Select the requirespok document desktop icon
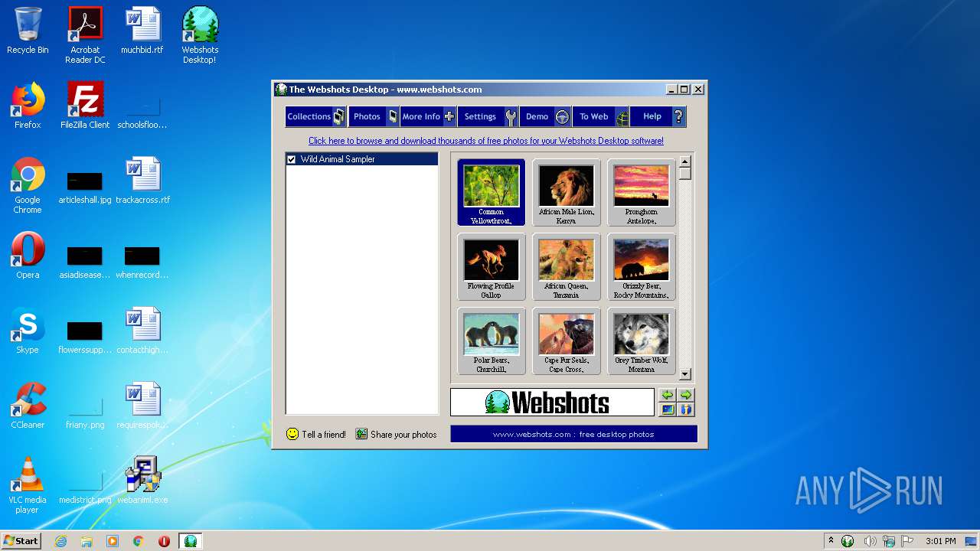Viewport: 980px width, 551px height. [142, 406]
